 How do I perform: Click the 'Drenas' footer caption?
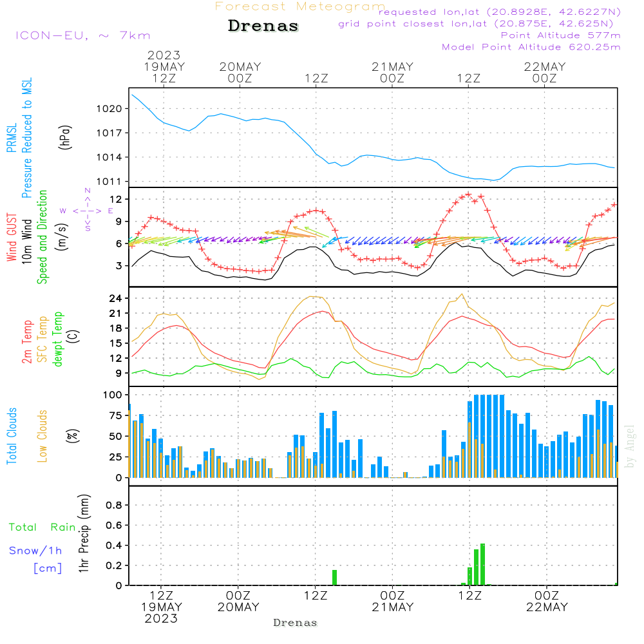(x=296, y=623)
